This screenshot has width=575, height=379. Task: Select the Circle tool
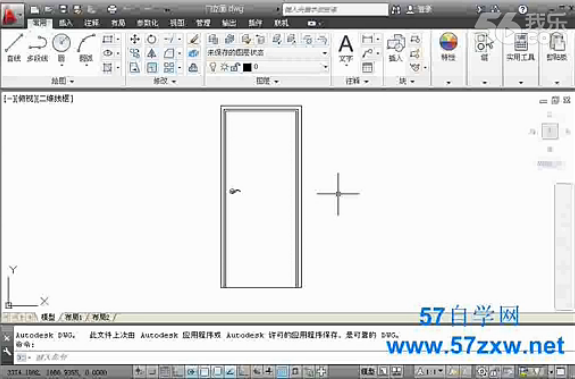point(61,48)
